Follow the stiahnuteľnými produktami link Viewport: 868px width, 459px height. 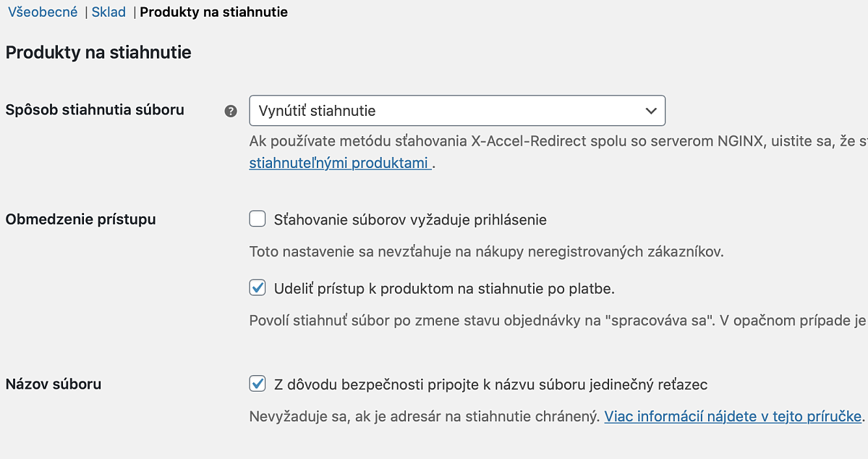341,163
